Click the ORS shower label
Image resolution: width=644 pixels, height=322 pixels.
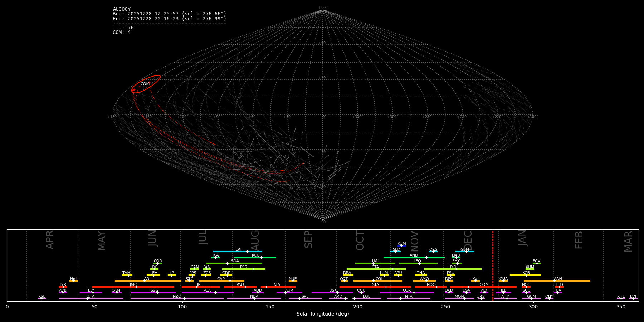[433, 250]
